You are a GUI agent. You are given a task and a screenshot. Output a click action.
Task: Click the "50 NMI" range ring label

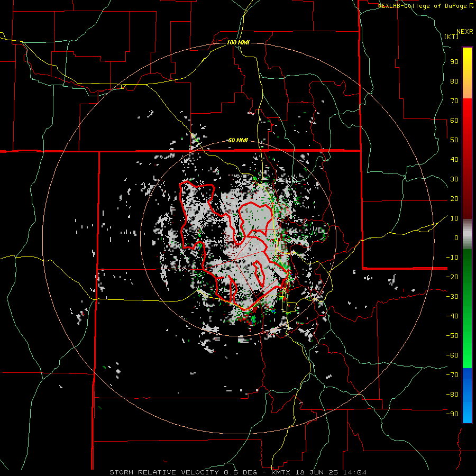point(238,140)
